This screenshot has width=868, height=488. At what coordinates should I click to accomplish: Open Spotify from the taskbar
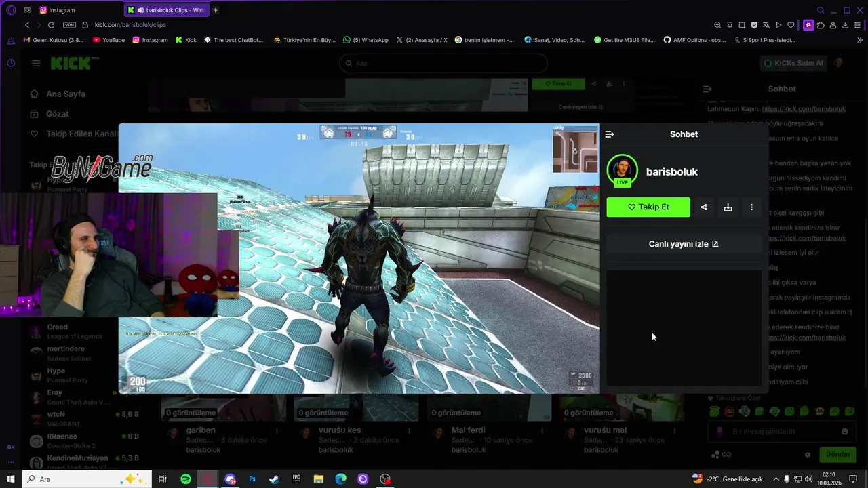(x=186, y=479)
